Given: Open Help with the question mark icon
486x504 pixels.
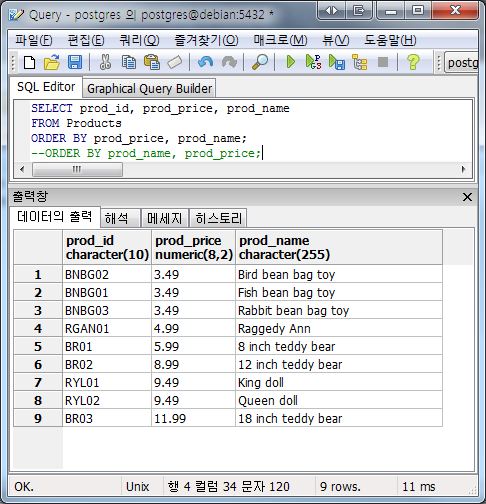Looking at the screenshot, I should tap(413, 62).
